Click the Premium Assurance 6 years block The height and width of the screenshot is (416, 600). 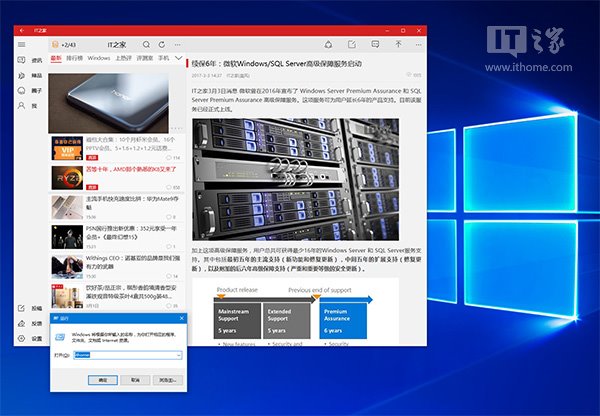tap(343, 321)
